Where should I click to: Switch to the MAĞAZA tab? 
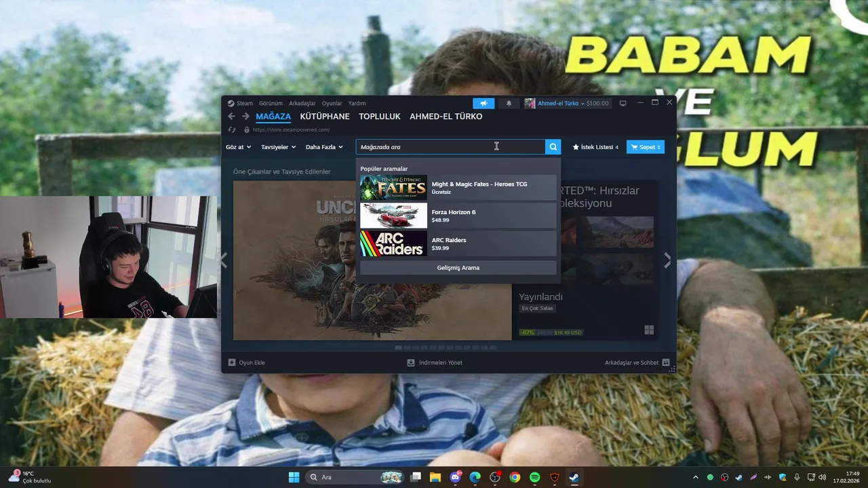tap(273, 117)
